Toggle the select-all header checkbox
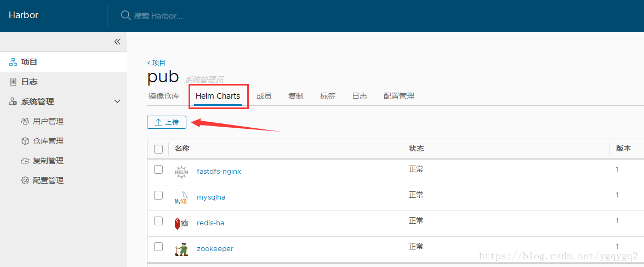 click(158, 149)
